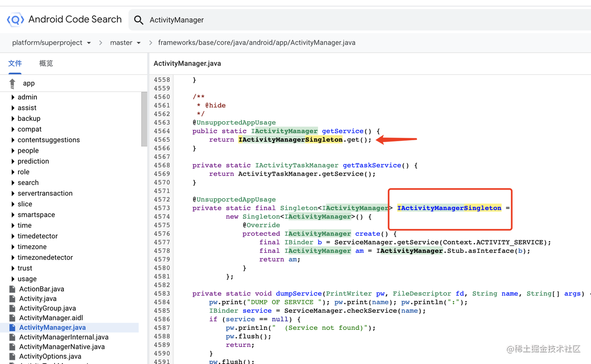Expand the compat folder
This screenshot has height=364, width=591.
point(12,129)
